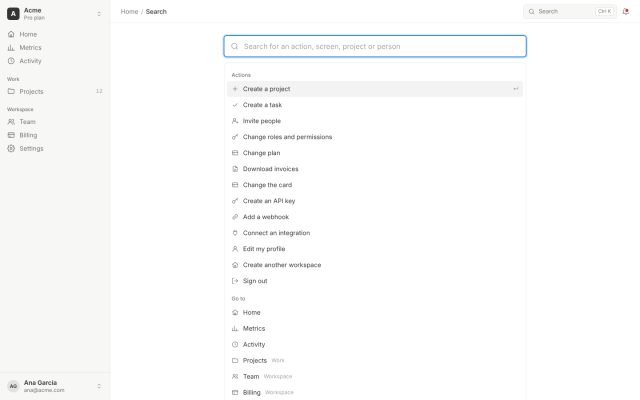
Task: Click the Pro plan label
Action: (34, 18)
